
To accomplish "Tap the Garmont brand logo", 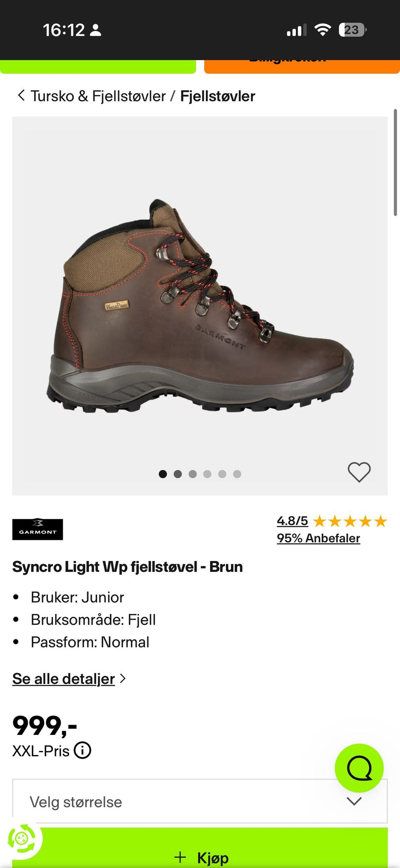I will click(x=37, y=529).
